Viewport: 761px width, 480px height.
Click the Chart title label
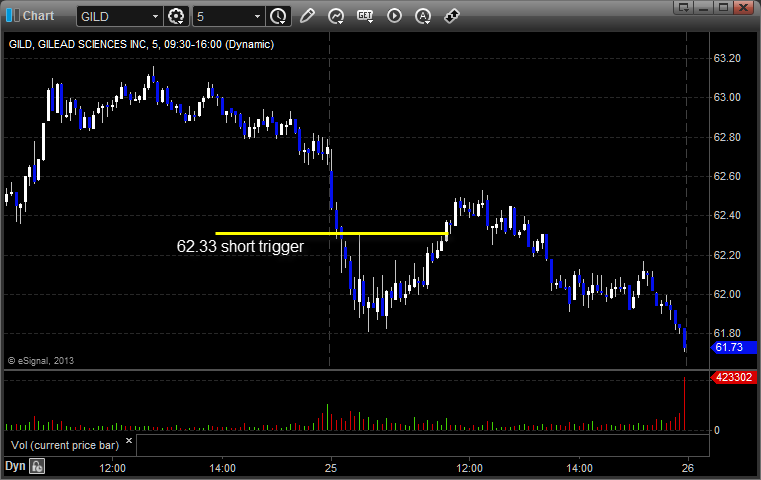(38, 16)
